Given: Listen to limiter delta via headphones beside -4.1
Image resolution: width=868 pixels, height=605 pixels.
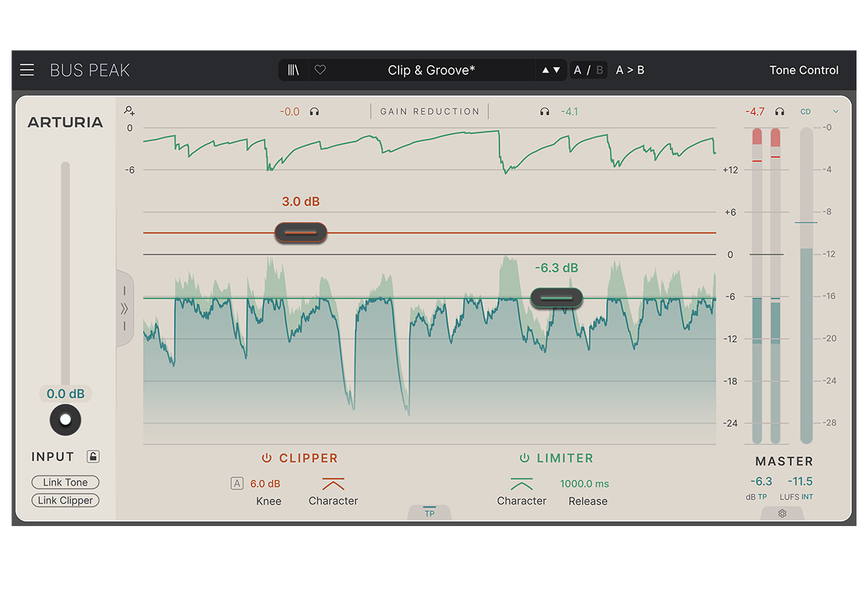Looking at the screenshot, I should pyautogui.click(x=544, y=112).
